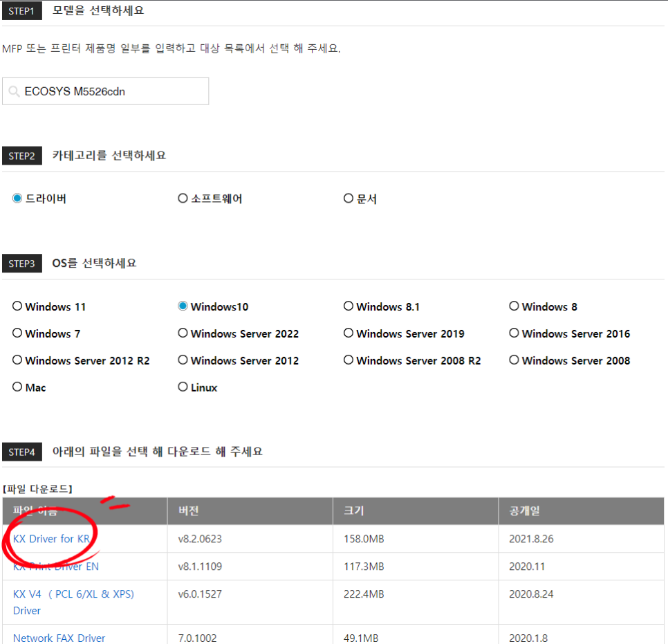Select the 소프트웨어 category radio button
Screen dimensions: 668x644
click(183, 199)
